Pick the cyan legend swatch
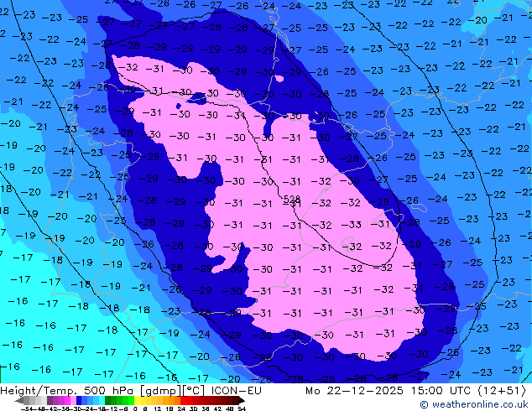 pos(102,400)
